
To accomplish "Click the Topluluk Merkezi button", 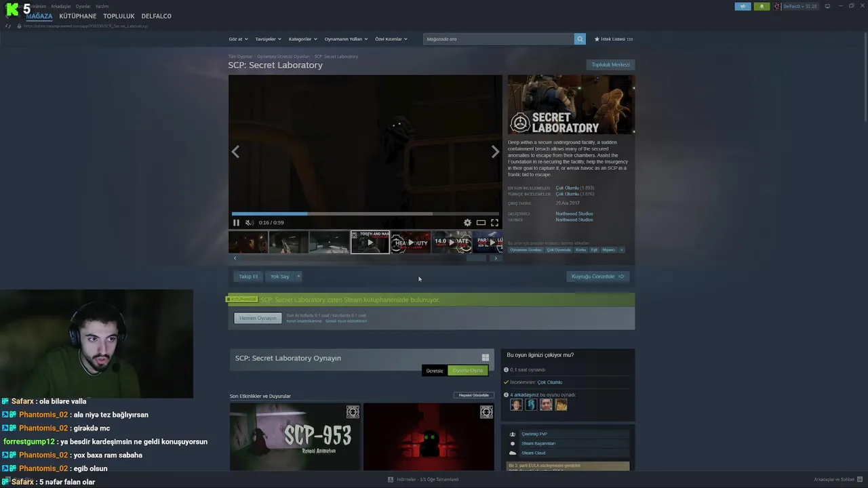I will 610,65.
